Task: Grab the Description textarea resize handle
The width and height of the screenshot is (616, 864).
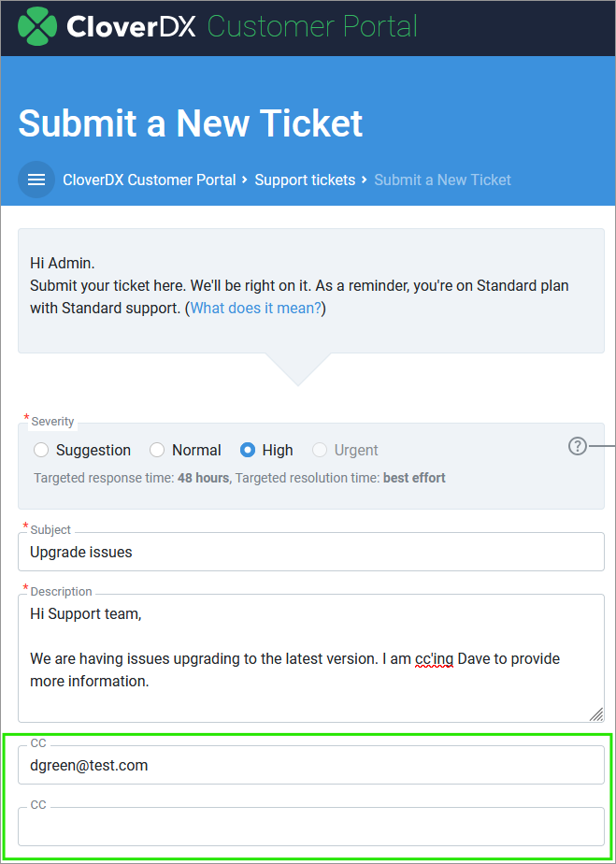Action: coord(595,714)
